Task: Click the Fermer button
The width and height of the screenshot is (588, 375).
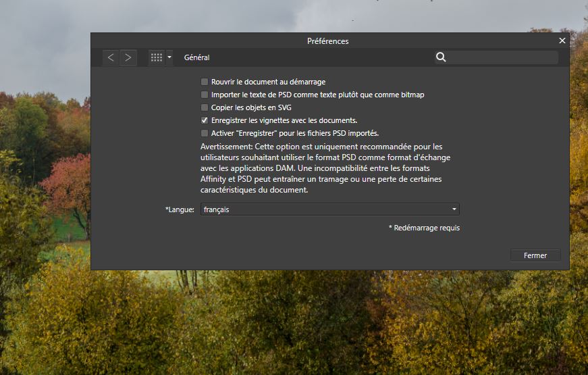Action: [x=535, y=255]
